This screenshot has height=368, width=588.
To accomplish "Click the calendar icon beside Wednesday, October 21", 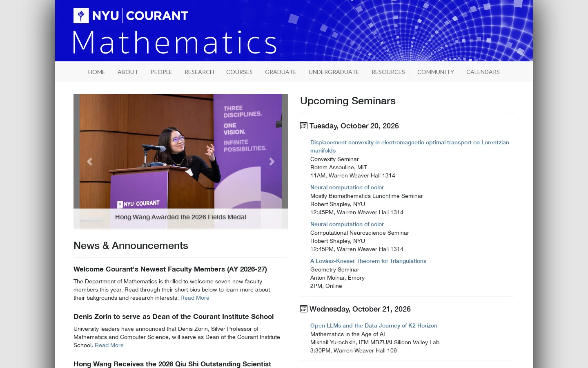I will point(304,309).
